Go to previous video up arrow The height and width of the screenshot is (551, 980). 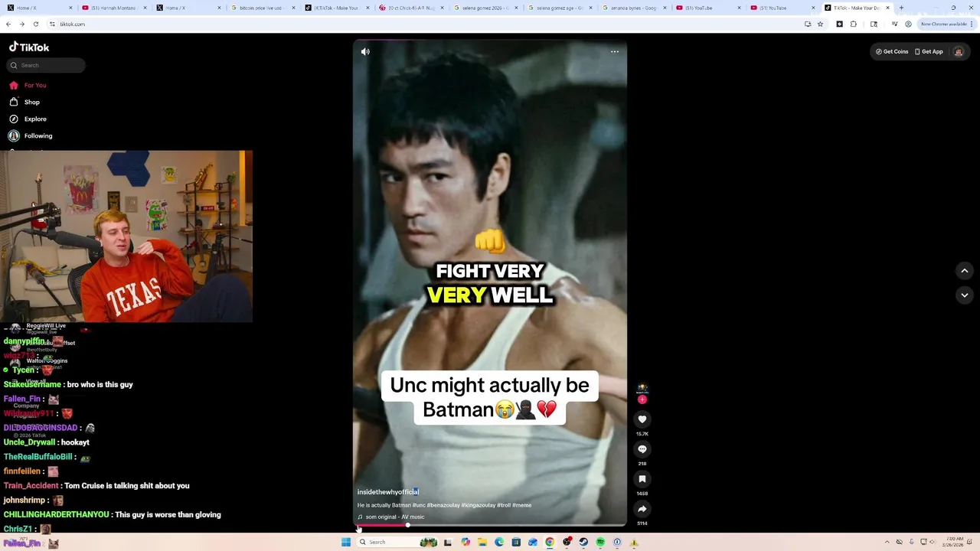click(965, 270)
